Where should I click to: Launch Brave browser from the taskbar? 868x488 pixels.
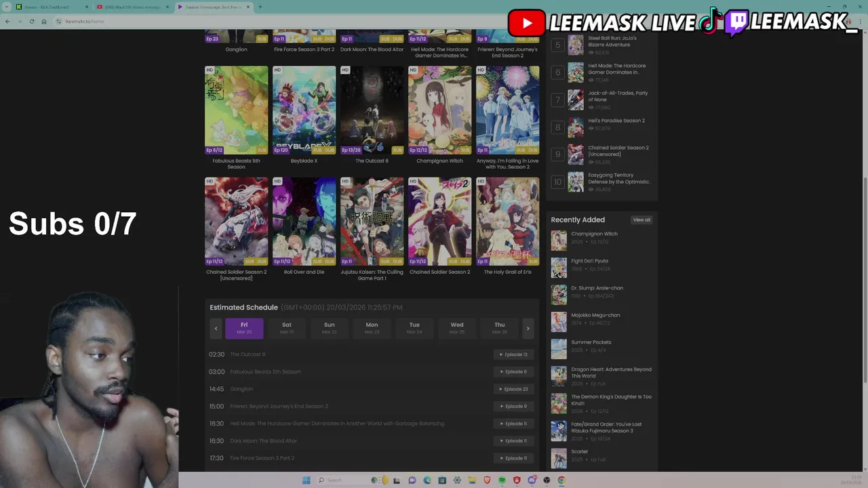[487, 480]
